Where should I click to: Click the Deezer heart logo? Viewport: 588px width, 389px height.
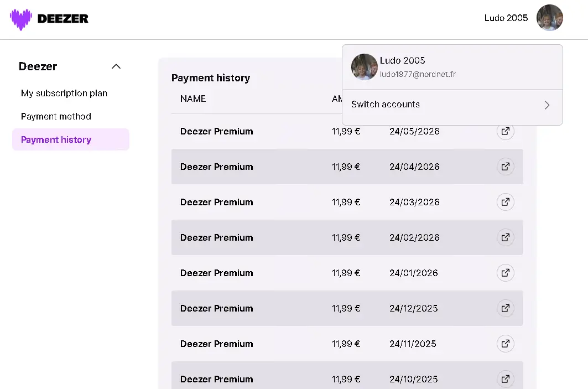21,19
